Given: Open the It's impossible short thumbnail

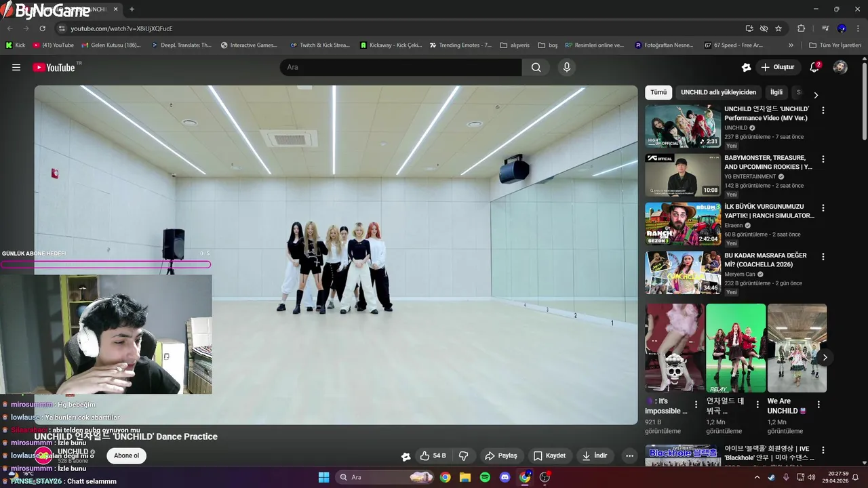Looking at the screenshot, I should pyautogui.click(x=675, y=348).
